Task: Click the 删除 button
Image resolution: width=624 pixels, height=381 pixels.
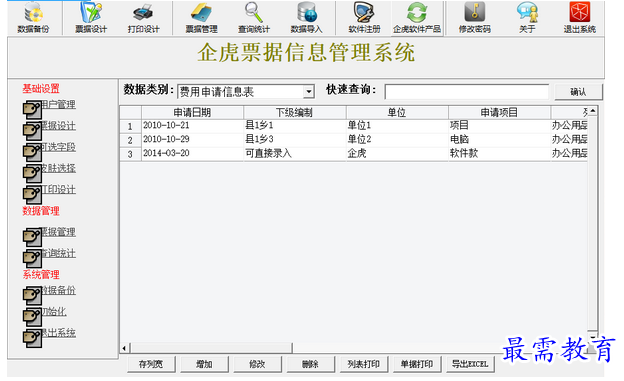Action: [310, 364]
